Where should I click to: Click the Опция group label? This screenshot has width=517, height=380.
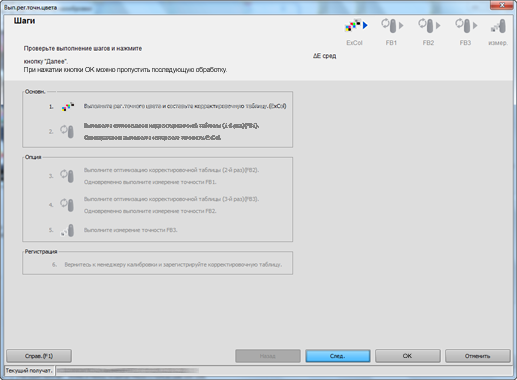[x=33, y=157]
